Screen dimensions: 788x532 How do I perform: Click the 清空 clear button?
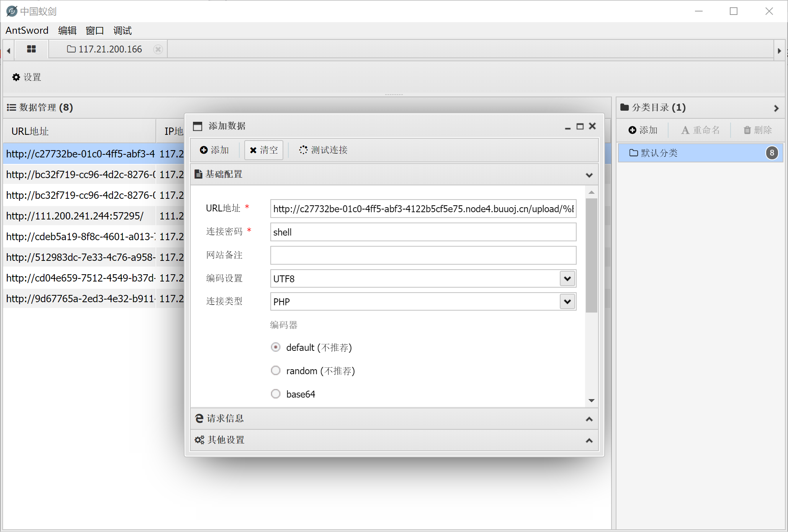point(263,150)
